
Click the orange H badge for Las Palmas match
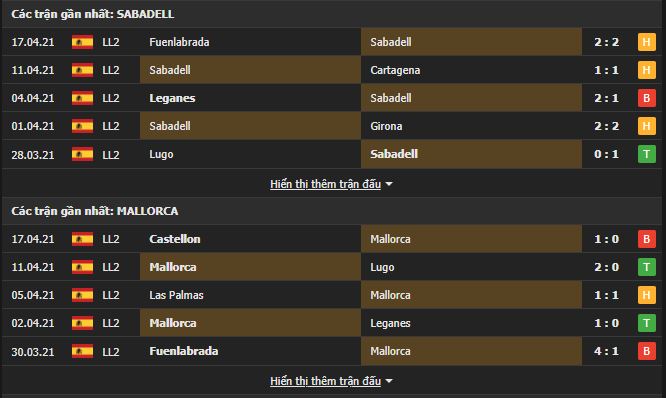coord(646,295)
